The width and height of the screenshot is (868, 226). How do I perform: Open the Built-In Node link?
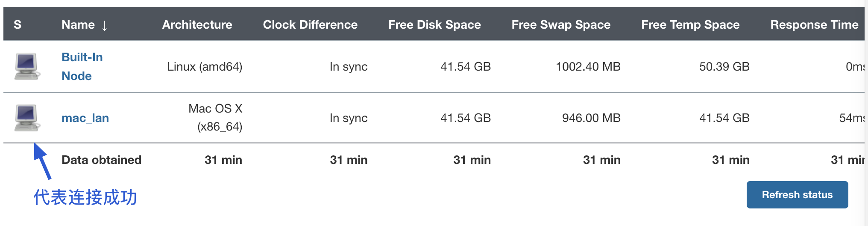pos(82,66)
